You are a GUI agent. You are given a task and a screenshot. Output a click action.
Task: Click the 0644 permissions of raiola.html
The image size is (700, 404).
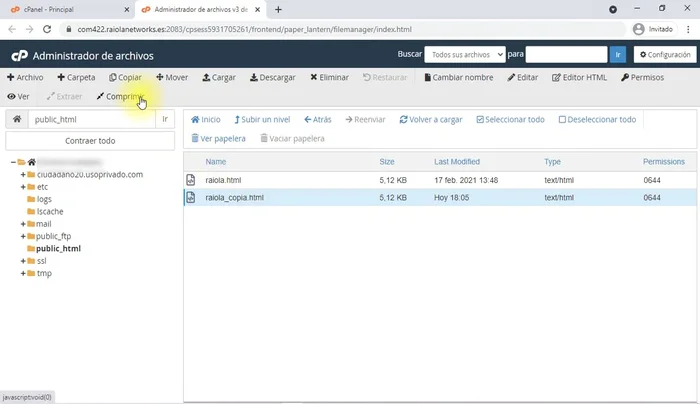652,180
